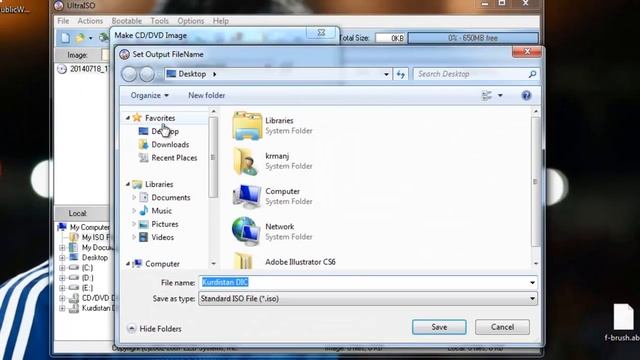Open the view options dropdown arrow
This screenshot has height=360, width=640.
tap(500, 96)
